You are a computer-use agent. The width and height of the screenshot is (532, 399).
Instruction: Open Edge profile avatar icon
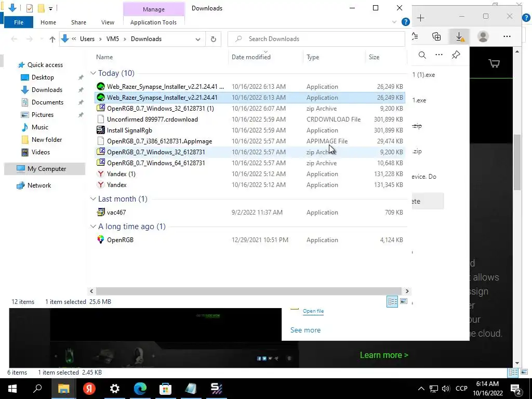[x=483, y=36]
